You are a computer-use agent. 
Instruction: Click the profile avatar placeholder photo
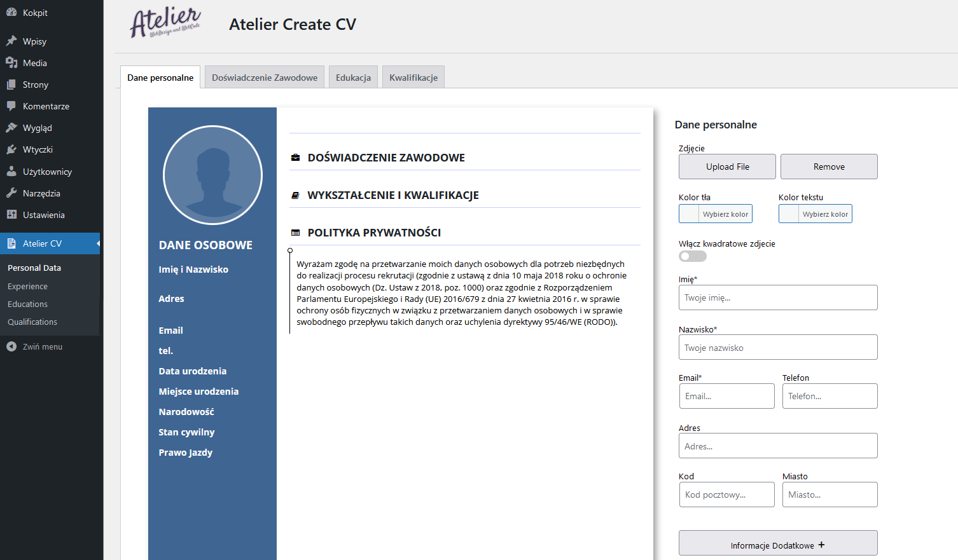pyautogui.click(x=212, y=175)
